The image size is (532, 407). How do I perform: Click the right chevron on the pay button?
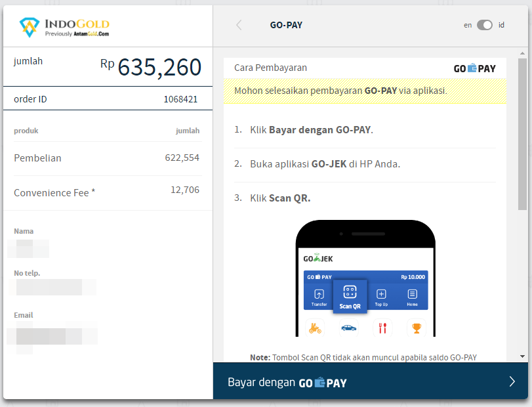coord(512,381)
